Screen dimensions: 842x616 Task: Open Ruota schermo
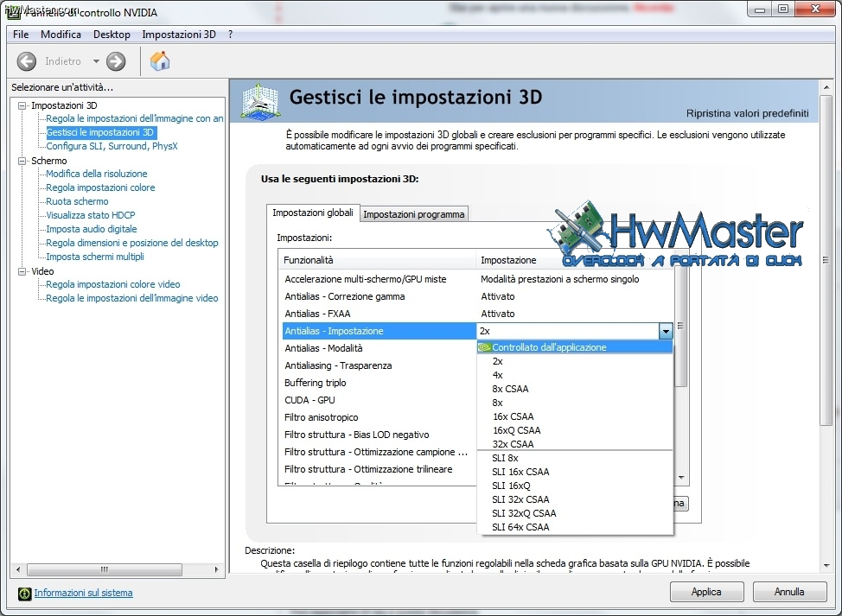tap(77, 202)
